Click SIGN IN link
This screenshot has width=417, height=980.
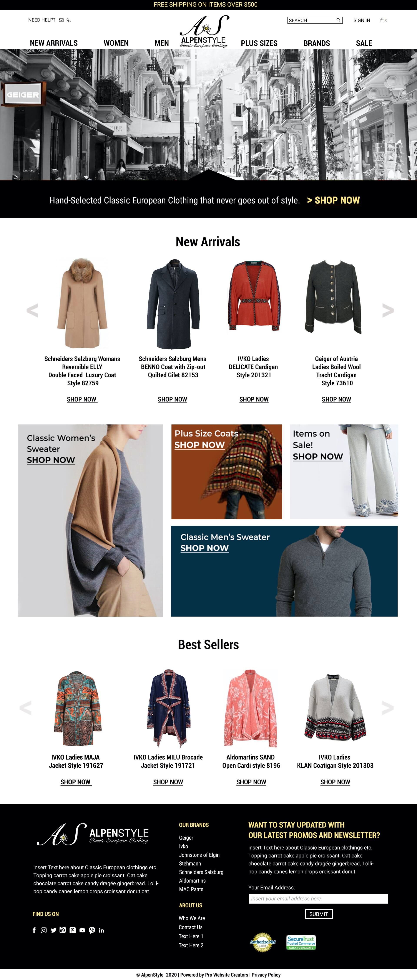click(x=362, y=20)
